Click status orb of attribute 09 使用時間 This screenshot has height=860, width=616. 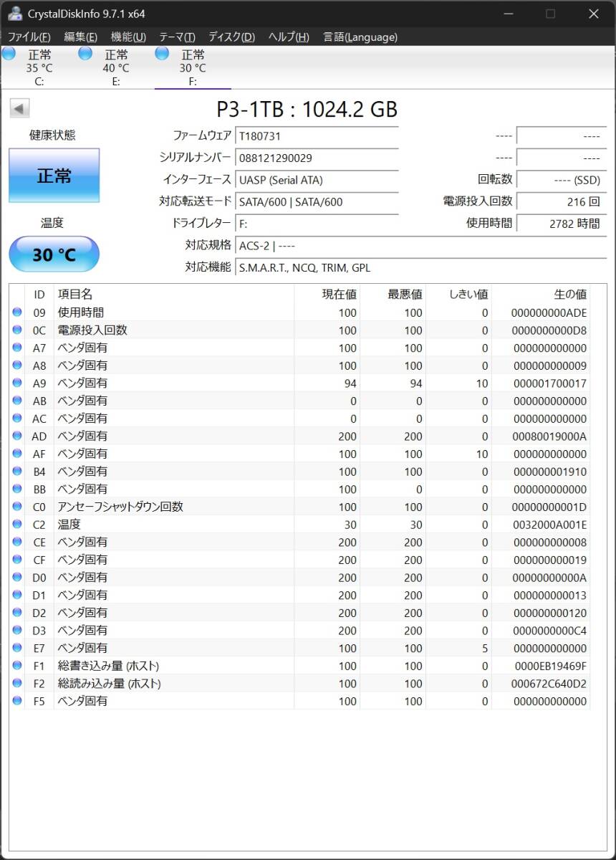(x=17, y=312)
